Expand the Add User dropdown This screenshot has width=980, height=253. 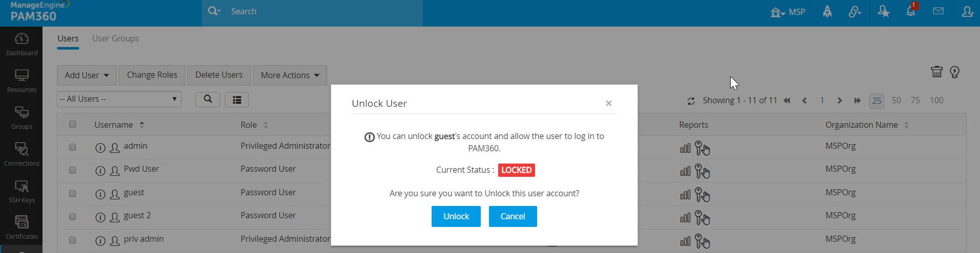(x=87, y=75)
